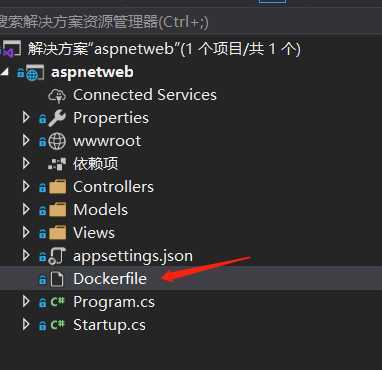Click the Properties wrench icon

57,118
